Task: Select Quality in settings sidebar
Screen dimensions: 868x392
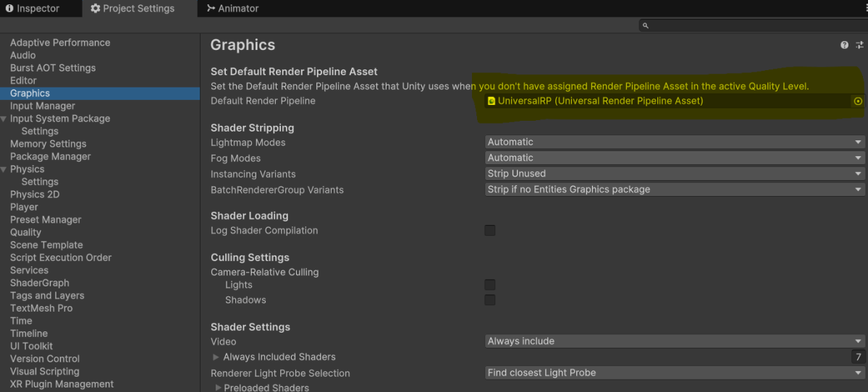Action: [25, 232]
